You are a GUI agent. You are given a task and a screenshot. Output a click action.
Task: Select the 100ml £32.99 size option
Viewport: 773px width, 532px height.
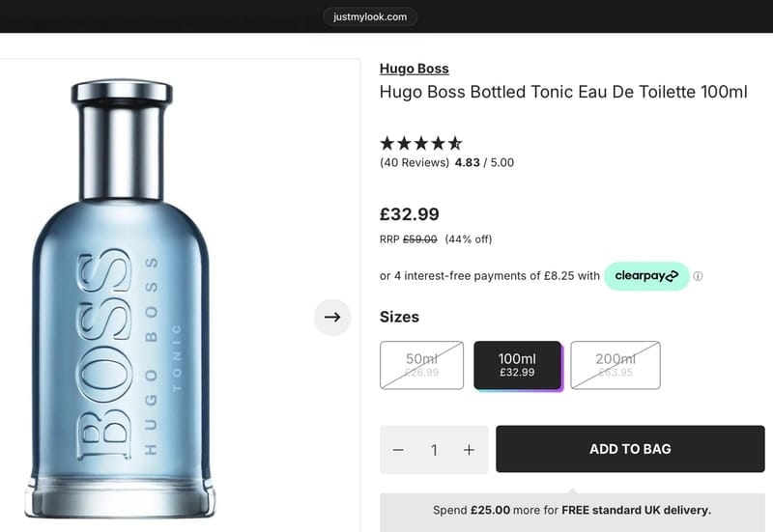(x=517, y=365)
